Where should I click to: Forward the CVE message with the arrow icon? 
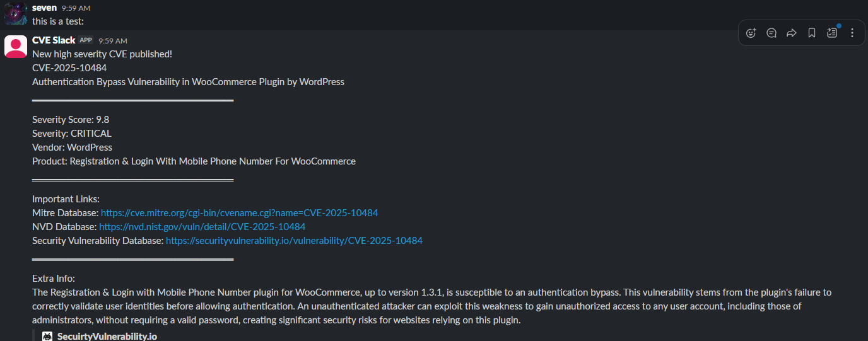(x=791, y=33)
